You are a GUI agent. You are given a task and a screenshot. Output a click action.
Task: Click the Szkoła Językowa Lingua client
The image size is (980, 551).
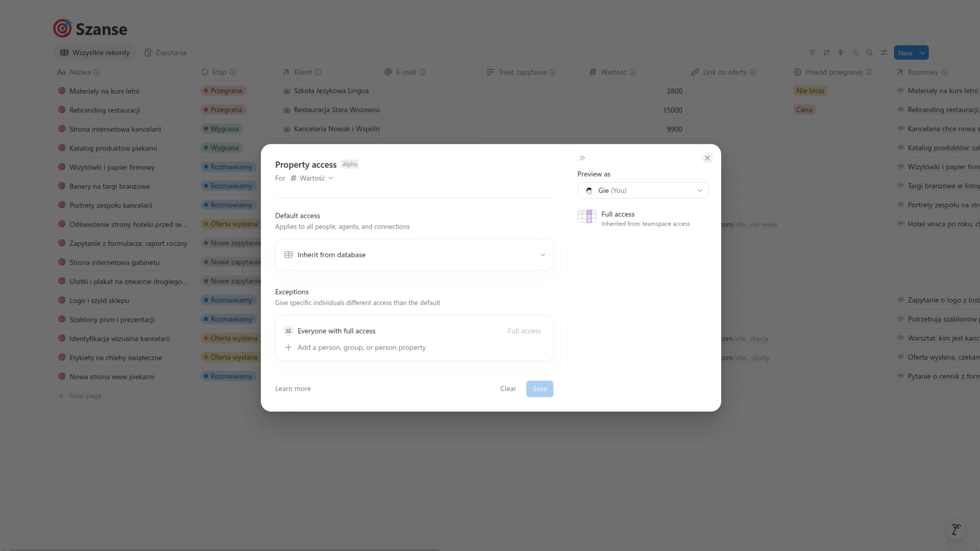pos(331,91)
